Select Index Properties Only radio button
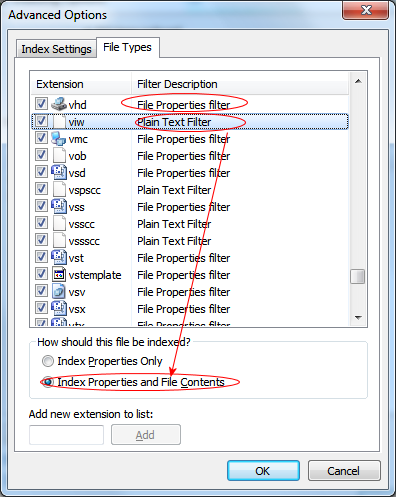 (x=48, y=361)
